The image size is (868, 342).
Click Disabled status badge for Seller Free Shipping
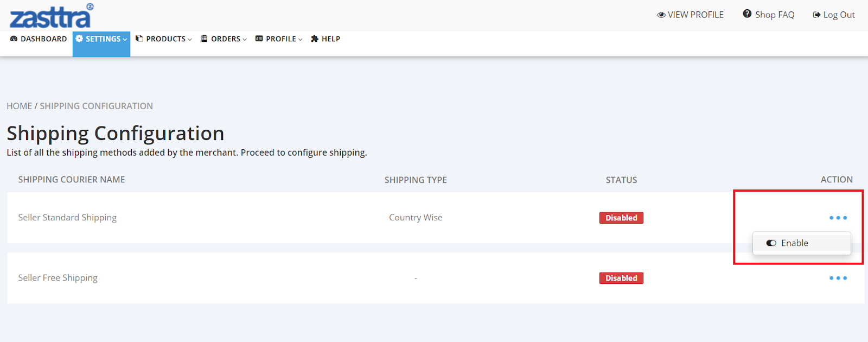click(621, 278)
